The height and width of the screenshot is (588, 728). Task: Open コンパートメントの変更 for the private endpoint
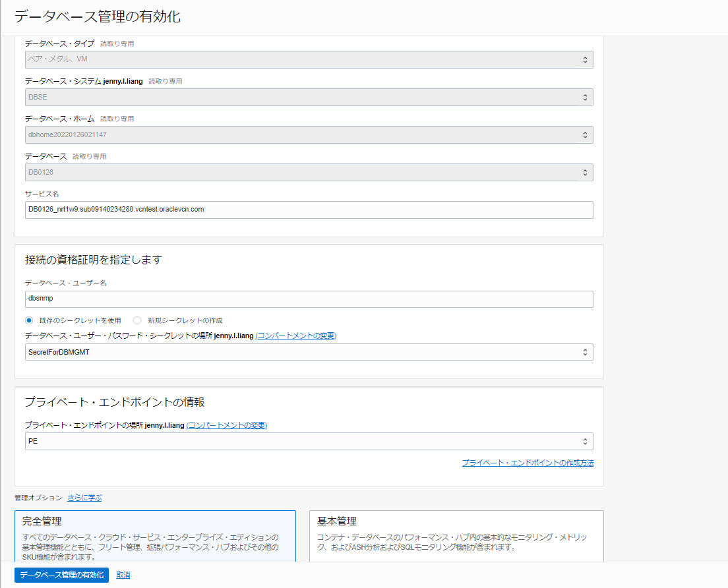(228, 425)
